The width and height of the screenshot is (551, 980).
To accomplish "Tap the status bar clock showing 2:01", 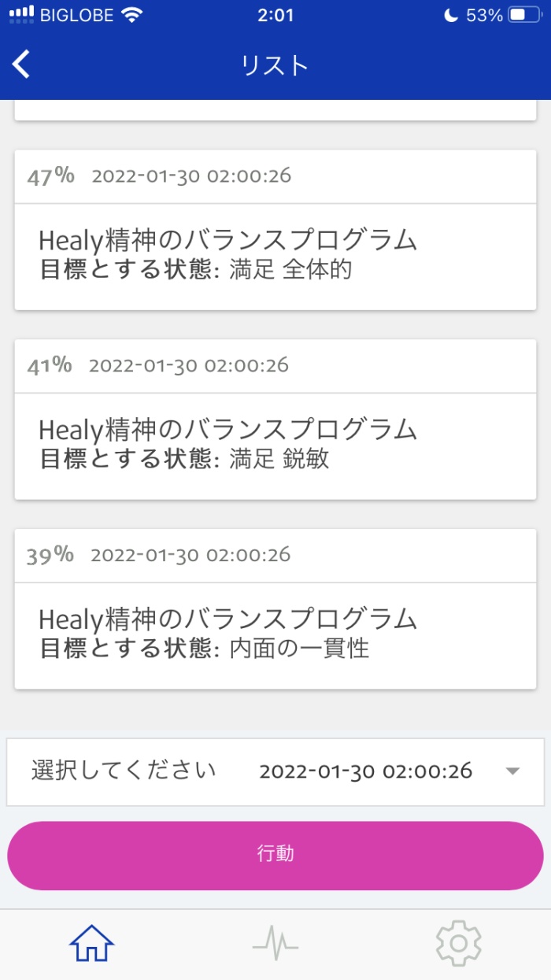I will [x=275, y=13].
